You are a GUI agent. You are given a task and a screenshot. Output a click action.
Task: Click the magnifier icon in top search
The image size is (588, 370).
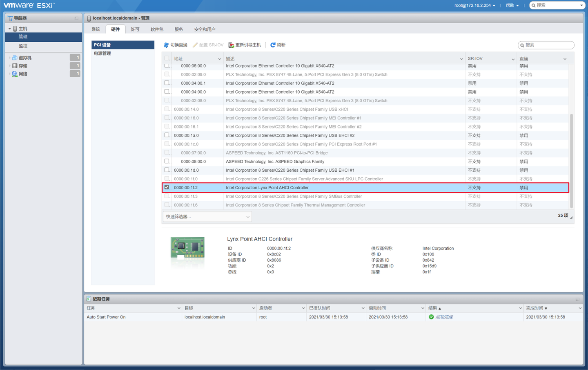click(533, 5)
